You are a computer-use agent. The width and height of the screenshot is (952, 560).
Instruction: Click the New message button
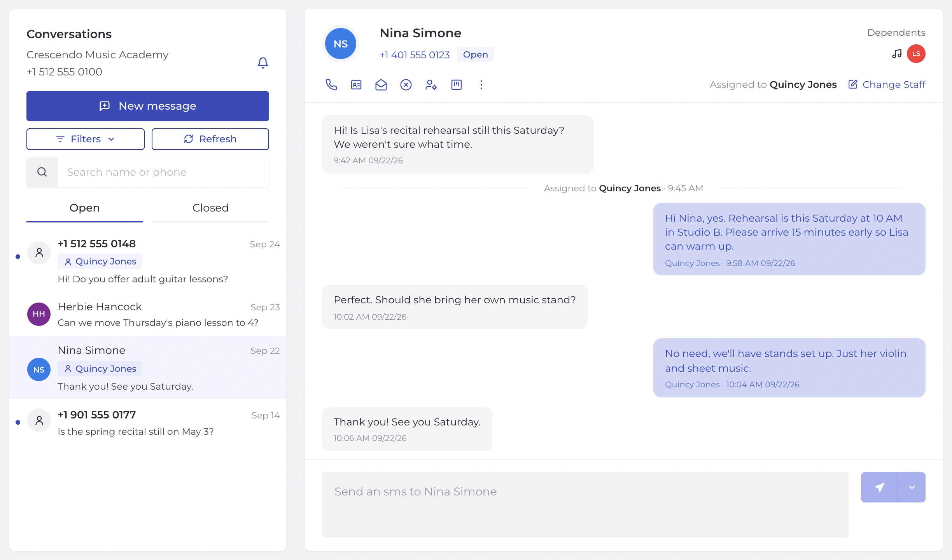pos(148,106)
